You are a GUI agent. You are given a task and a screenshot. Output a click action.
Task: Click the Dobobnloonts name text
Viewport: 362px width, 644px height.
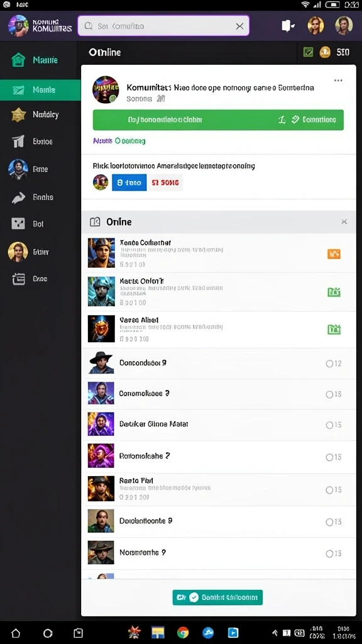coord(146,521)
